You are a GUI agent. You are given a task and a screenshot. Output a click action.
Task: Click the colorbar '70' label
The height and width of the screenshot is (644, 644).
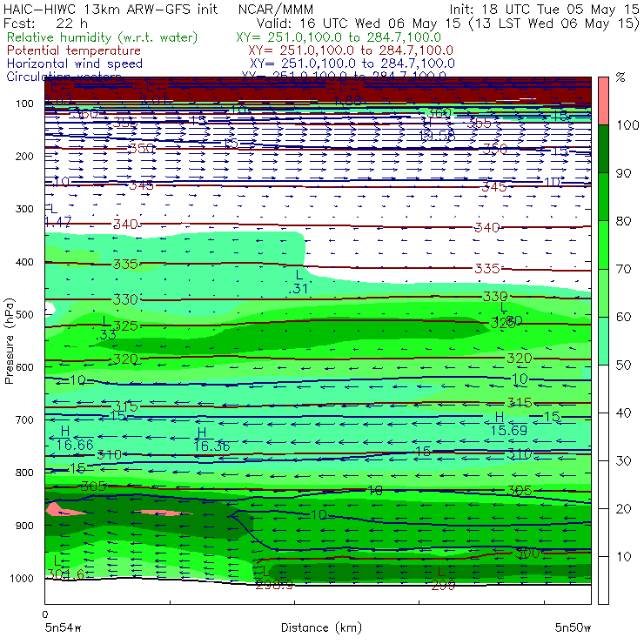click(x=623, y=269)
